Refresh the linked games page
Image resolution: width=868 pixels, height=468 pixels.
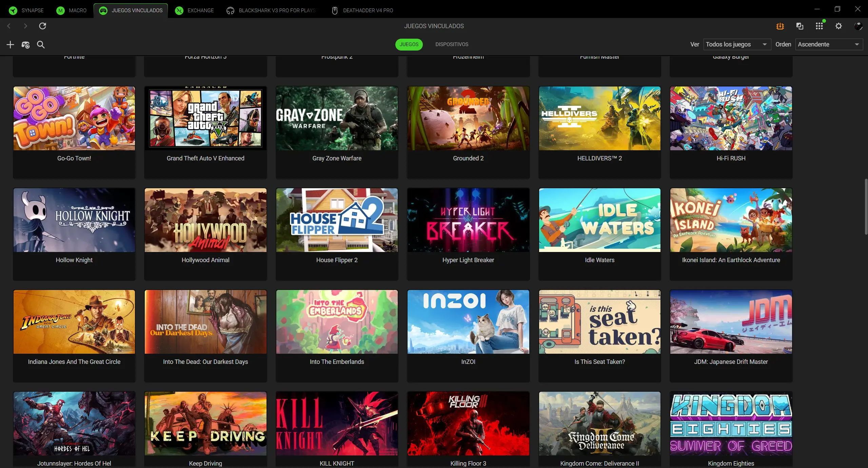(42, 26)
